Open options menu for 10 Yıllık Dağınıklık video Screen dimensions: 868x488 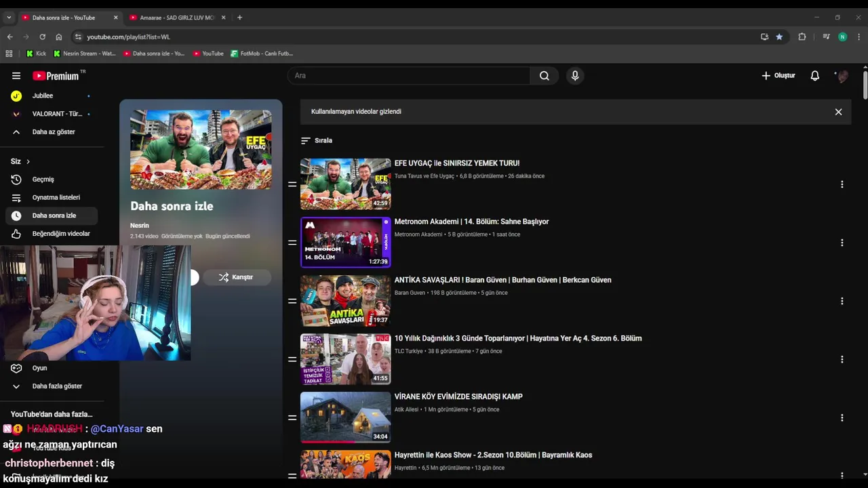coord(842,359)
